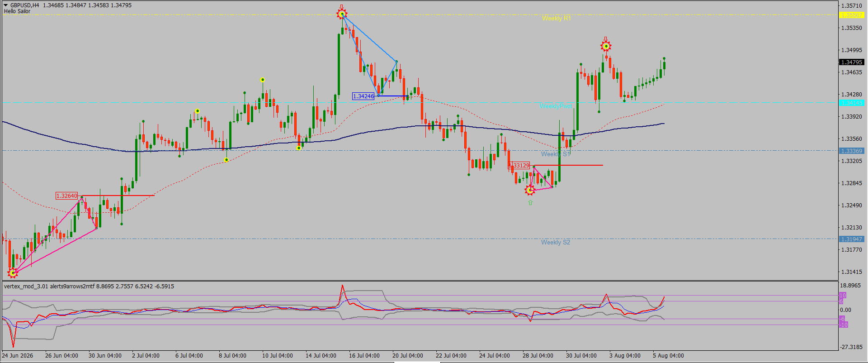
Task: Click the star marker at the early August high
Action: [606, 46]
